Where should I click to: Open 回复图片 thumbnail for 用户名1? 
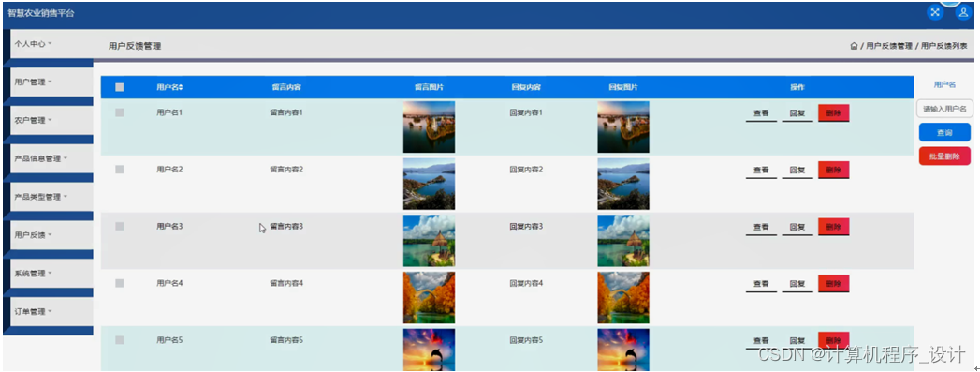coord(623,126)
